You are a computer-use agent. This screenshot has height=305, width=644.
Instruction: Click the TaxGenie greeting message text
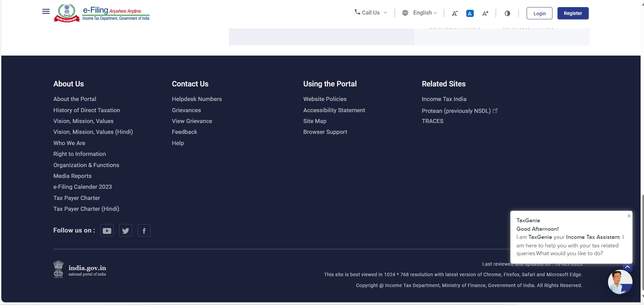point(570,237)
